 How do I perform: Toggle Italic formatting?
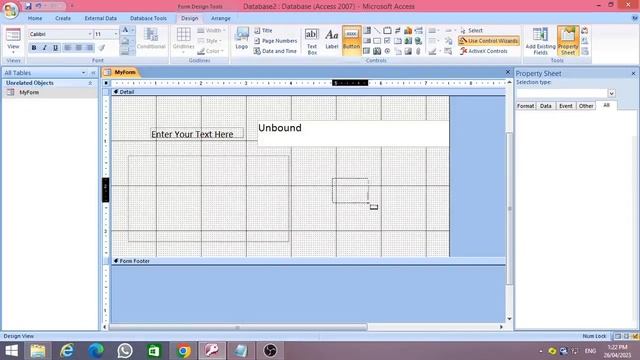[44, 48]
